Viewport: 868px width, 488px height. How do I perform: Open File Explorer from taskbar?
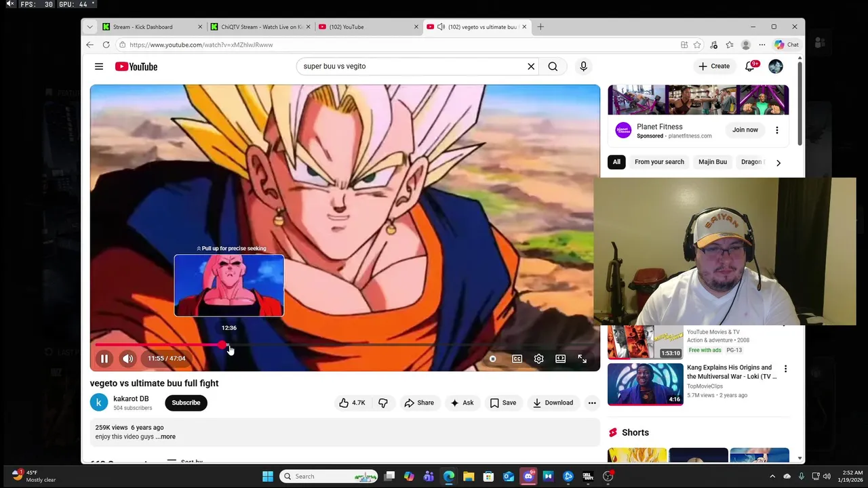pos(469,476)
